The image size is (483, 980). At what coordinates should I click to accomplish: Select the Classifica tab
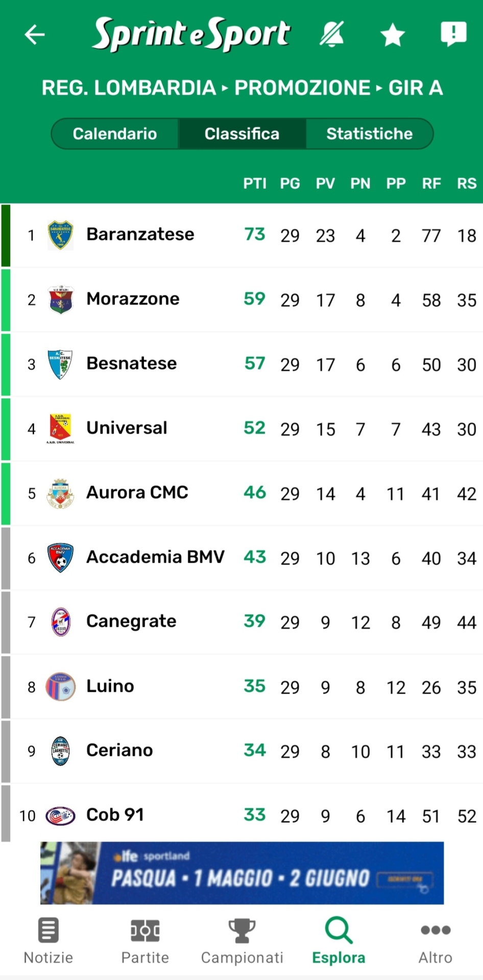(x=242, y=134)
